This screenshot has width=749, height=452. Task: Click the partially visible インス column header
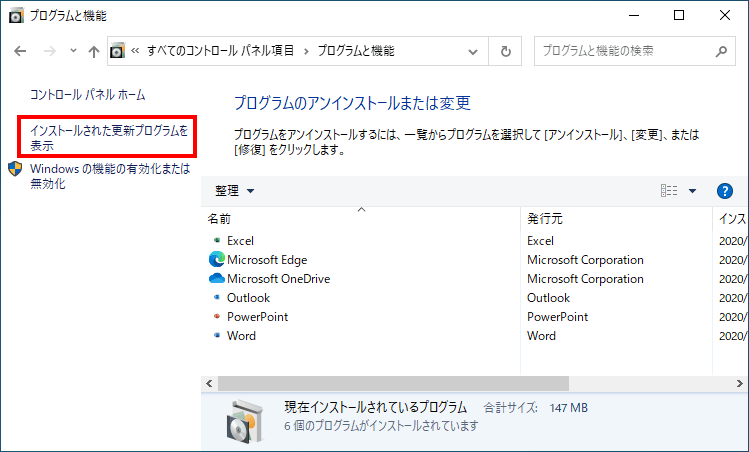pos(731,219)
